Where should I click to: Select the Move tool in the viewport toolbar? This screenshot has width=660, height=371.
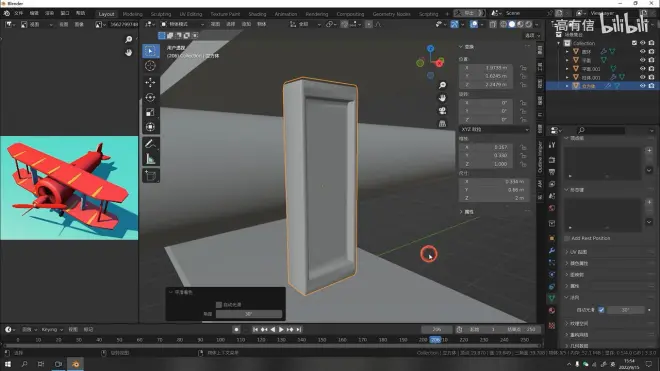coord(150,83)
